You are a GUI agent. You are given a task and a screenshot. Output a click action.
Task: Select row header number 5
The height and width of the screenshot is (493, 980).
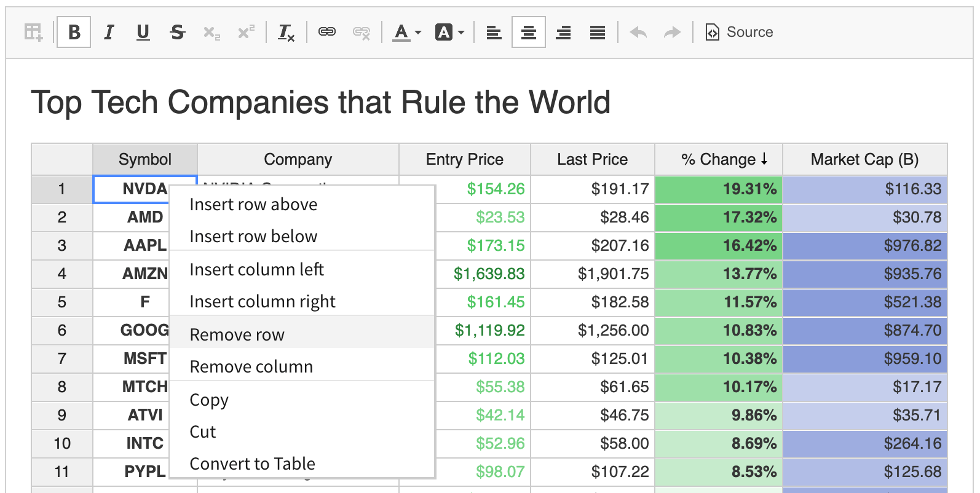[62, 302]
